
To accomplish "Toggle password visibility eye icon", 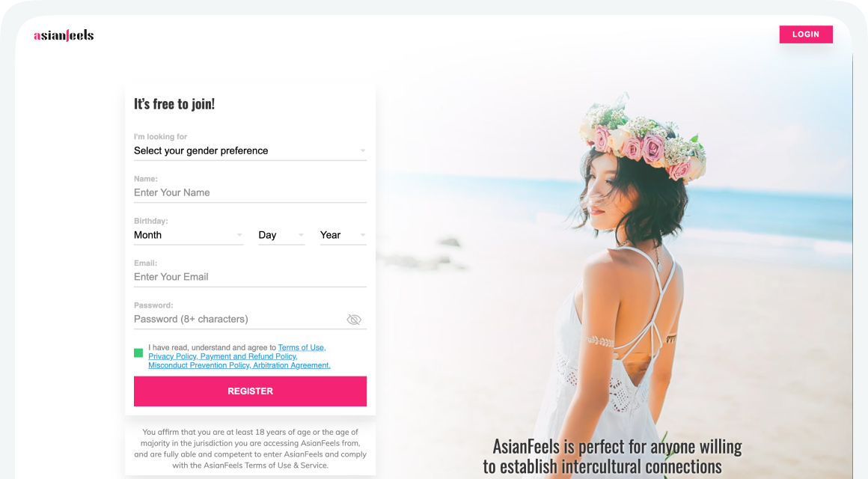I will [x=354, y=320].
